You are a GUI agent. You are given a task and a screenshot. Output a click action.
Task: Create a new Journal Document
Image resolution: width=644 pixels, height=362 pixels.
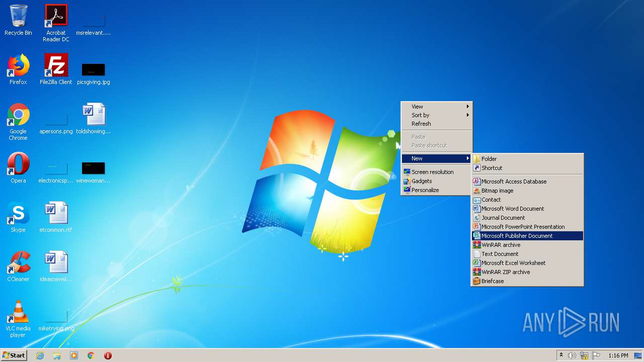coord(527,218)
